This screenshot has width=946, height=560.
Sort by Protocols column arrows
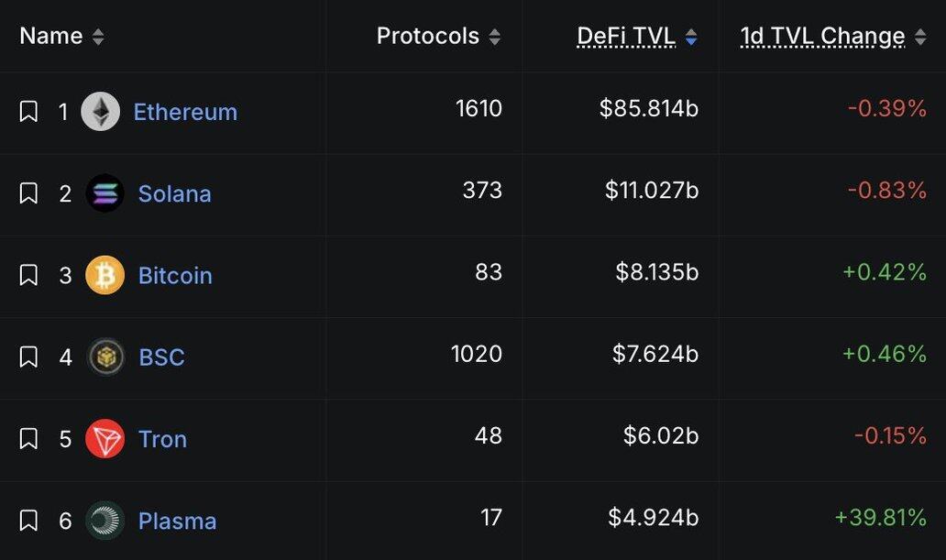pos(494,37)
